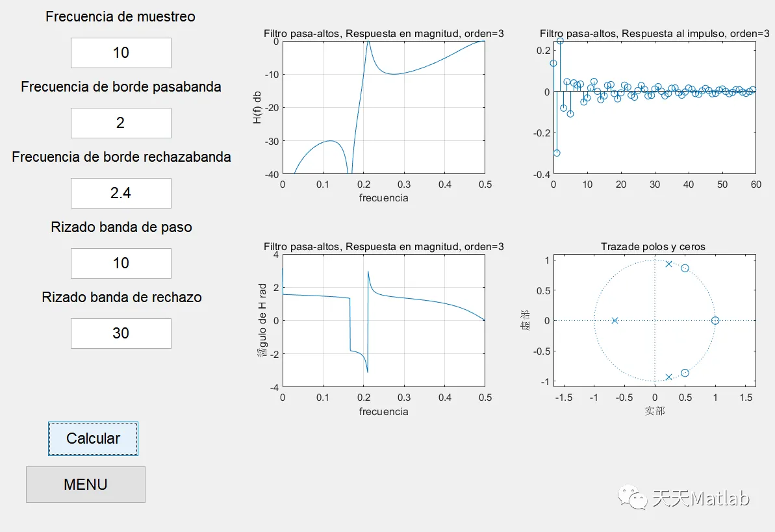Click the Respuesta al impulso plot title
The height and width of the screenshot is (532, 775).
[655, 33]
